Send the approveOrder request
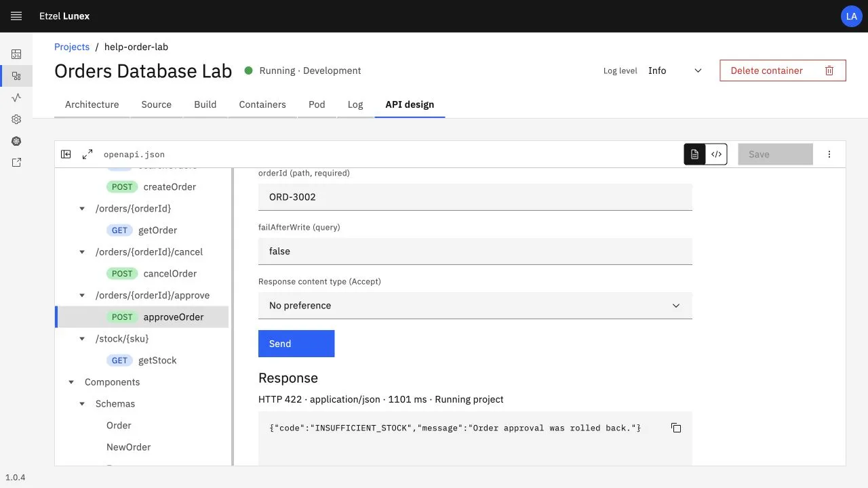 (x=296, y=344)
